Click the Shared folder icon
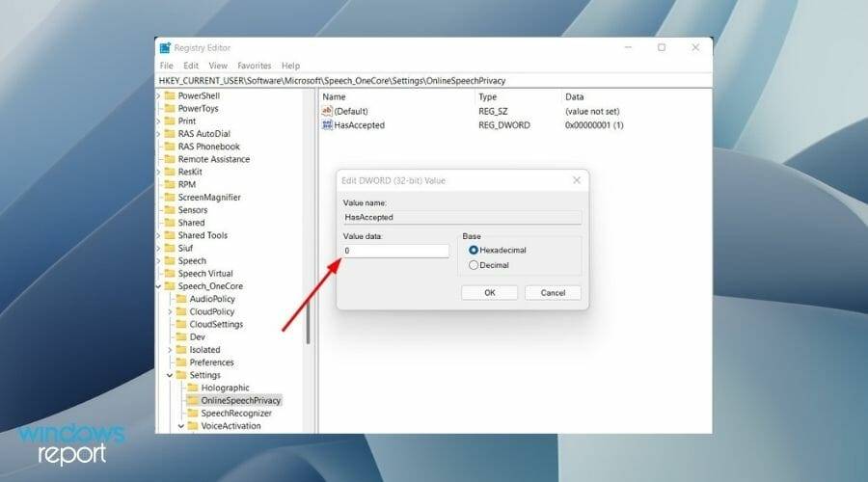Viewport: 868px width, 482px height. pos(170,223)
